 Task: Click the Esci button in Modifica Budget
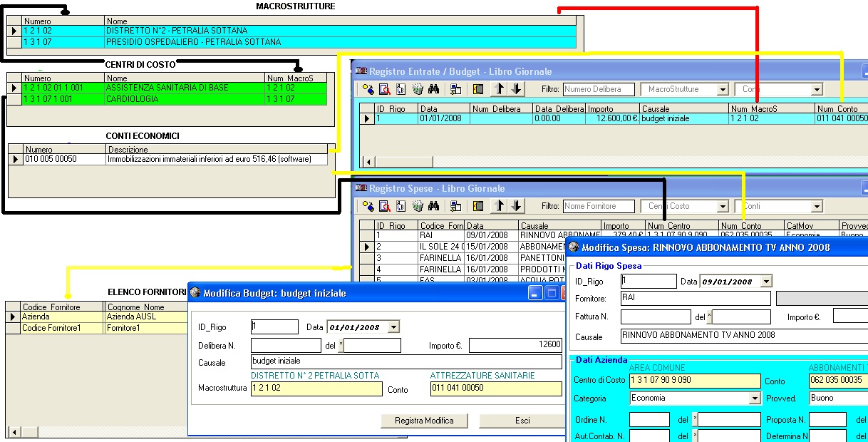click(x=522, y=421)
